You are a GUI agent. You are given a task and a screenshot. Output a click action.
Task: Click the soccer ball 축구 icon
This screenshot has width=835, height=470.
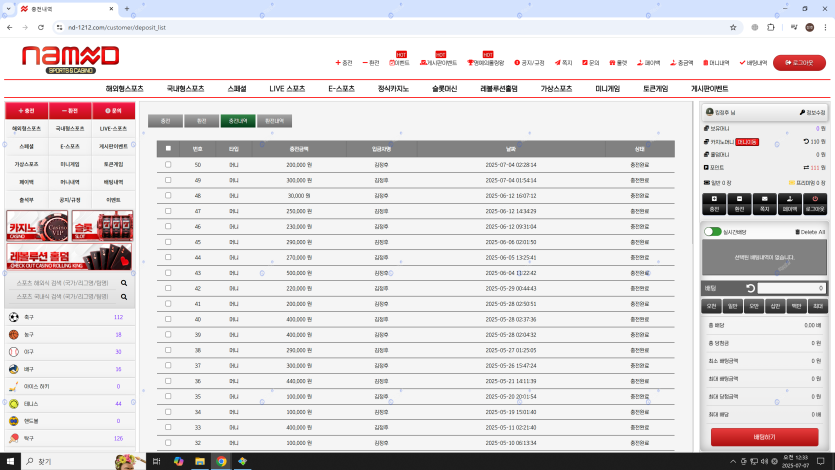pos(14,317)
